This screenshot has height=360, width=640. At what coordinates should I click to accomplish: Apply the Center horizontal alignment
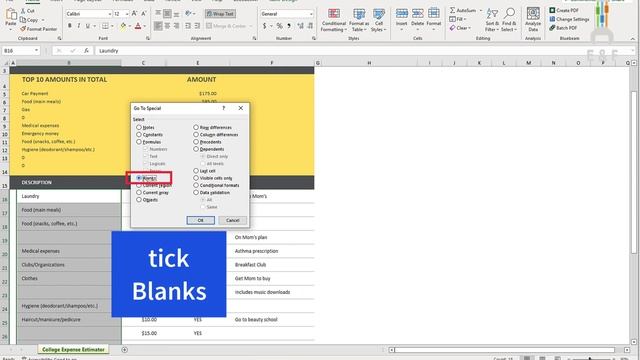pos(167,26)
